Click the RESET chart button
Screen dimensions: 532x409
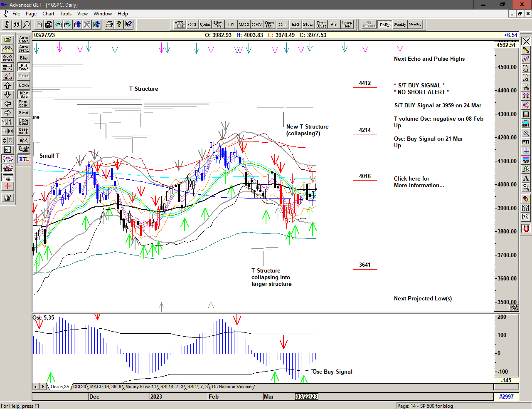pos(7,58)
